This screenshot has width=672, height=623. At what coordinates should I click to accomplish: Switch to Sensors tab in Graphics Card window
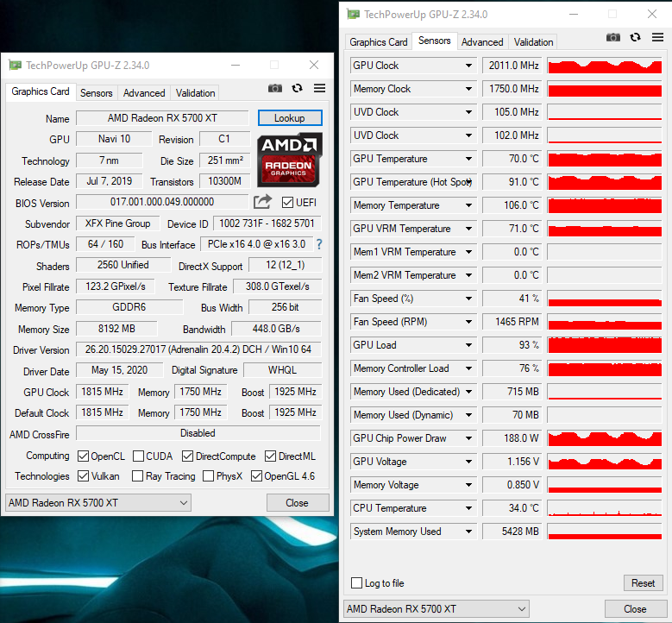coord(97,93)
